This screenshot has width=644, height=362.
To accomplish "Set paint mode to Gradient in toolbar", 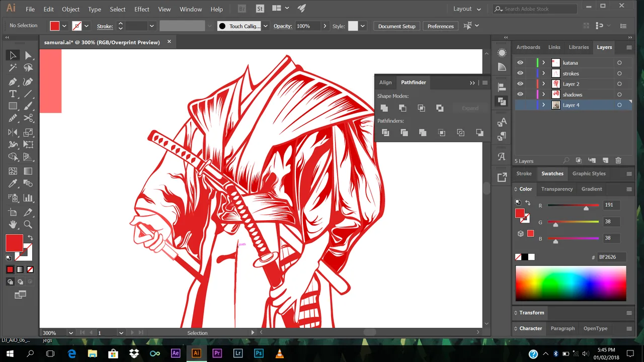I will 20,269.
